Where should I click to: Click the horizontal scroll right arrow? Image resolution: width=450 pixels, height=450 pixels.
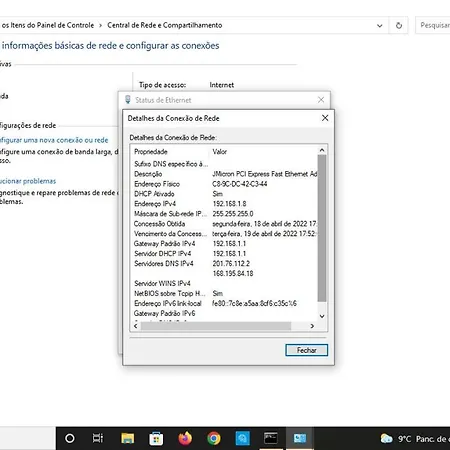click(x=312, y=326)
